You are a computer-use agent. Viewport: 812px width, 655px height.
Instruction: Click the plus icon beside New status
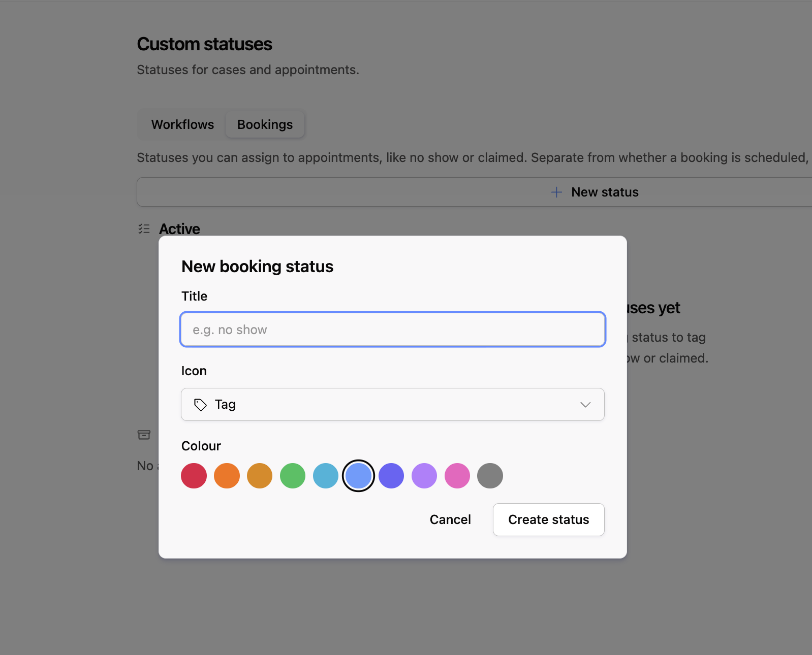pos(556,192)
